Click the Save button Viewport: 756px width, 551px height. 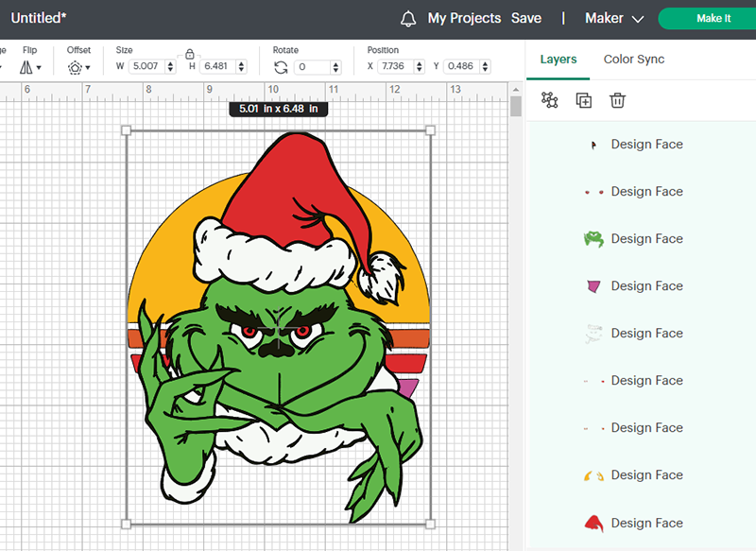pyautogui.click(x=526, y=18)
